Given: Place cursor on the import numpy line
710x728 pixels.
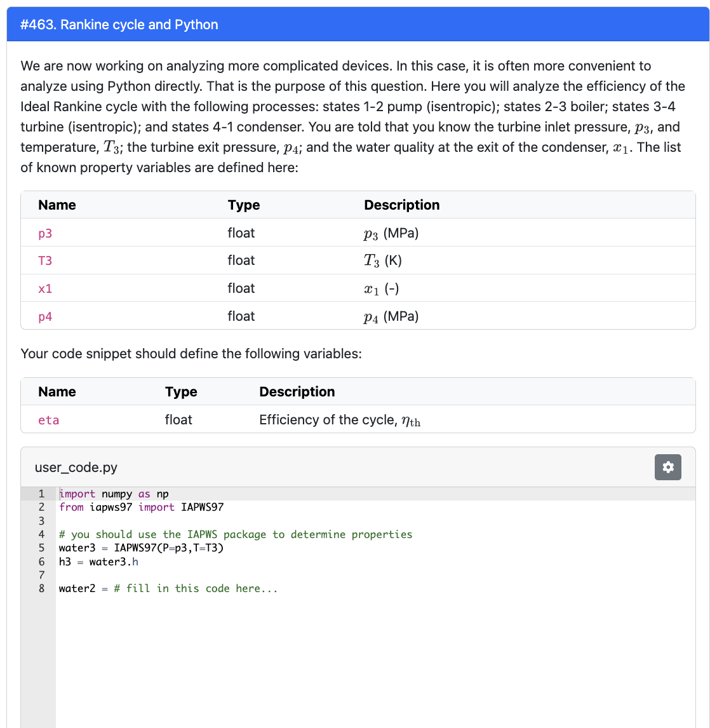Looking at the screenshot, I should 113,494.
